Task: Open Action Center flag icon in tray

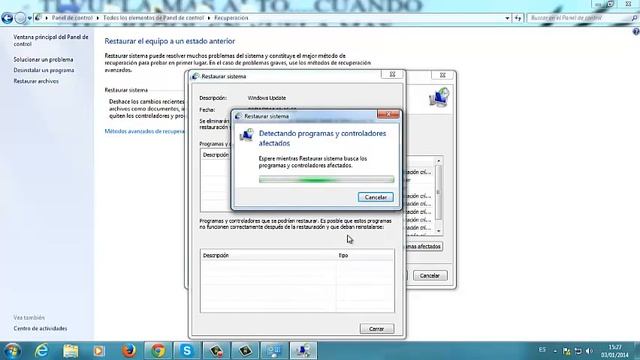Action: click(x=567, y=351)
